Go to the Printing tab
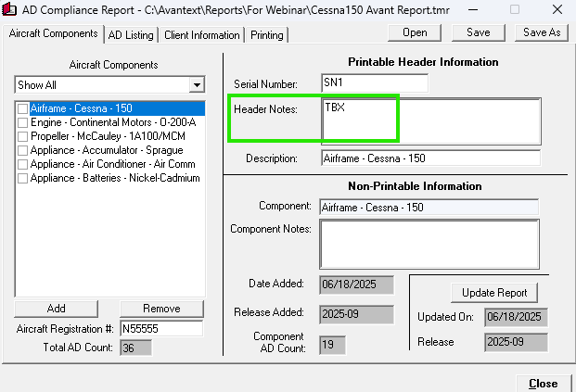 (267, 35)
